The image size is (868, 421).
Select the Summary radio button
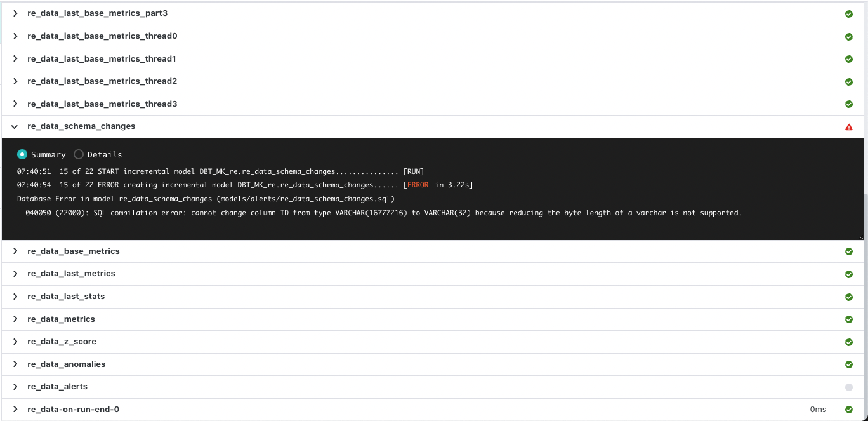pyautogui.click(x=22, y=154)
